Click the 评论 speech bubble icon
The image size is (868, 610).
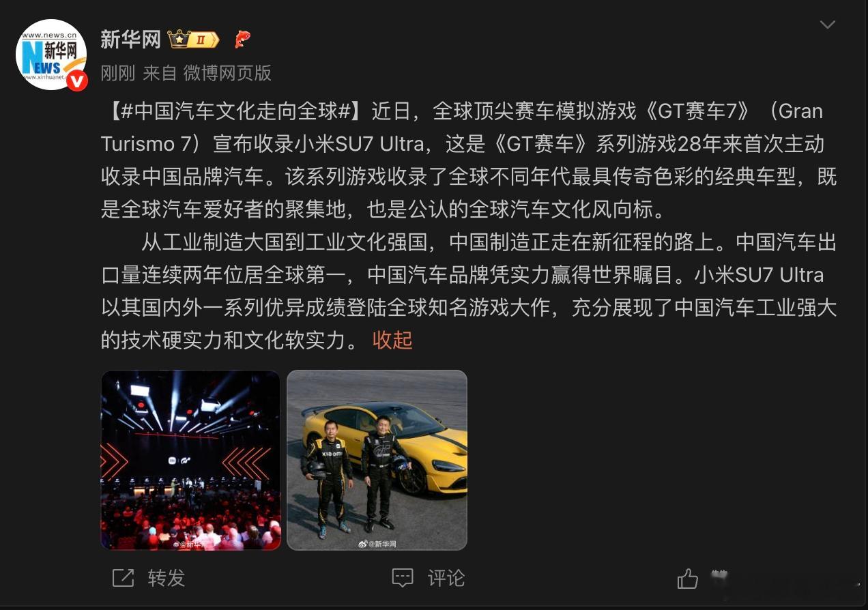[403, 578]
